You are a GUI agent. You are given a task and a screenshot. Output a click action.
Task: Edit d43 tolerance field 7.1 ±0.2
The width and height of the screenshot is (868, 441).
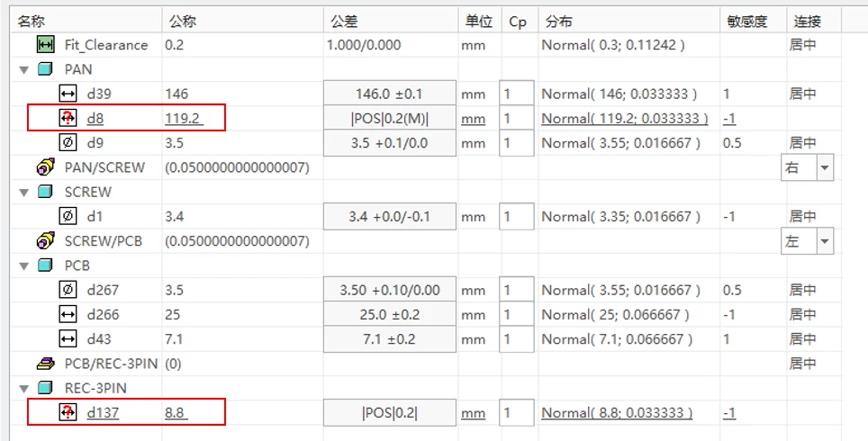390,338
